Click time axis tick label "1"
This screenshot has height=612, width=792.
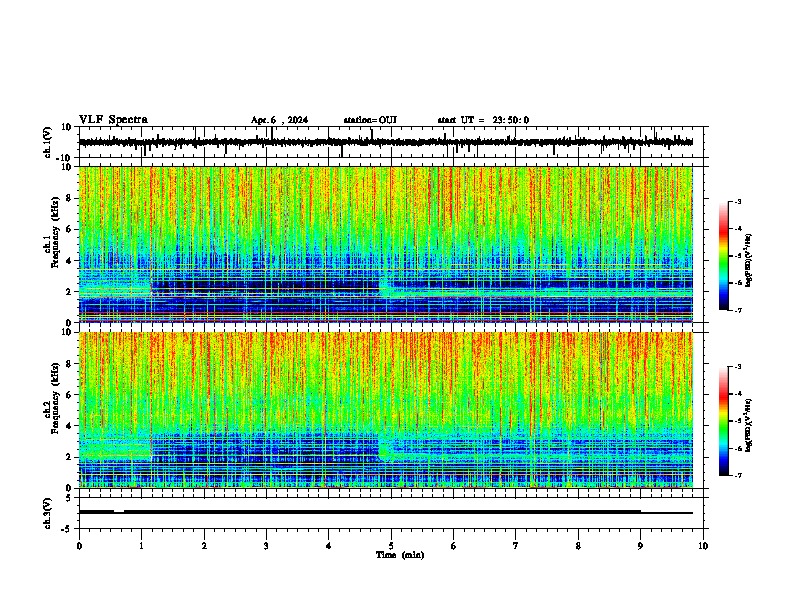pos(141,546)
